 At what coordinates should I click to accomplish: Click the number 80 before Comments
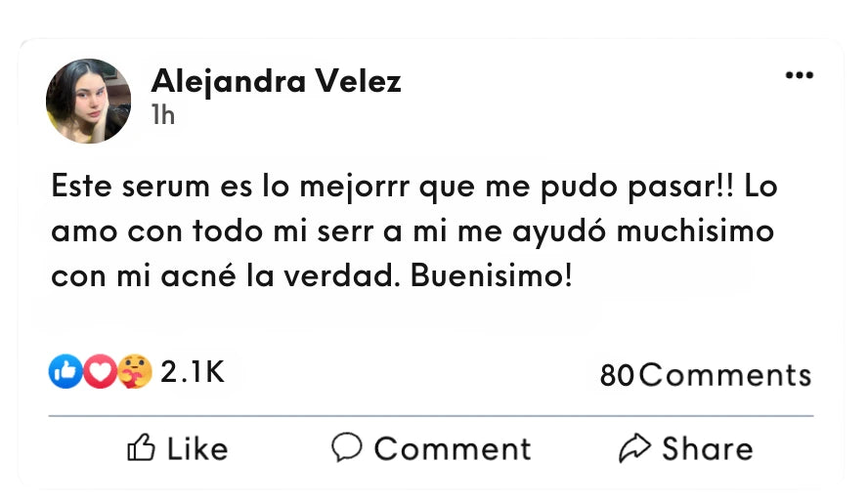click(x=617, y=375)
